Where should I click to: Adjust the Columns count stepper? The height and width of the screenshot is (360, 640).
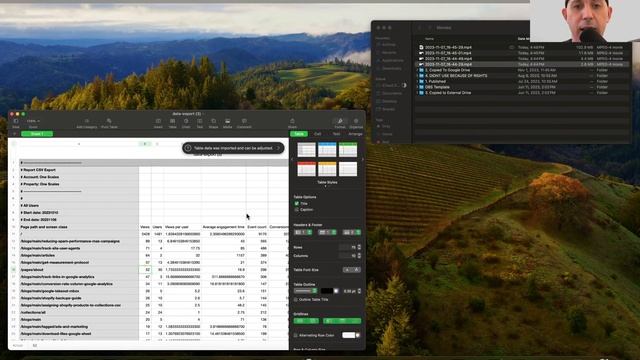pyautogui.click(x=359, y=256)
